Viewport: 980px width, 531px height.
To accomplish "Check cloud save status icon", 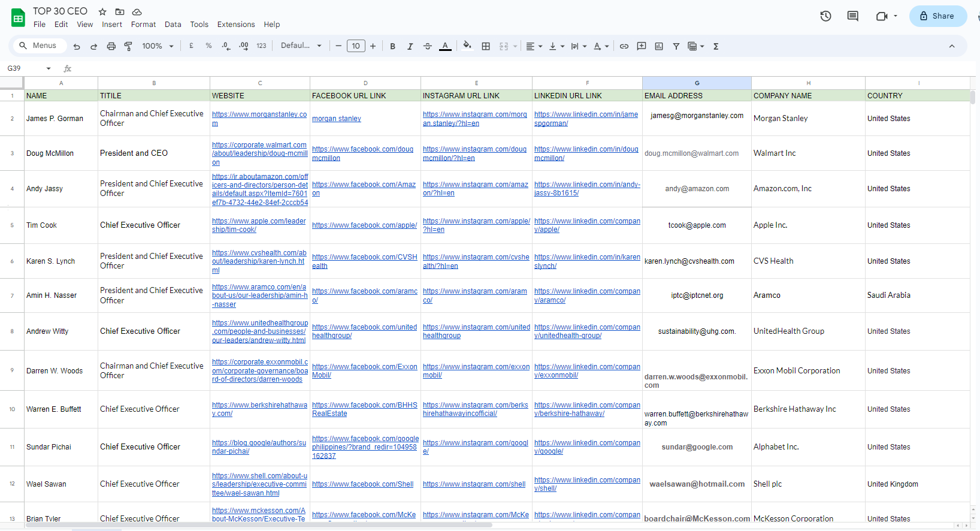I will [137, 11].
